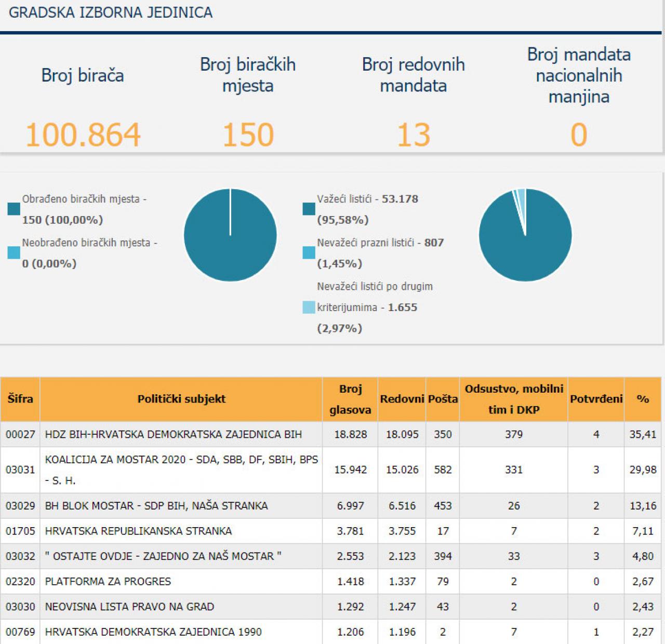This screenshot has height=644, width=665.
Task: Click the Pošta column header
Action: (443, 399)
